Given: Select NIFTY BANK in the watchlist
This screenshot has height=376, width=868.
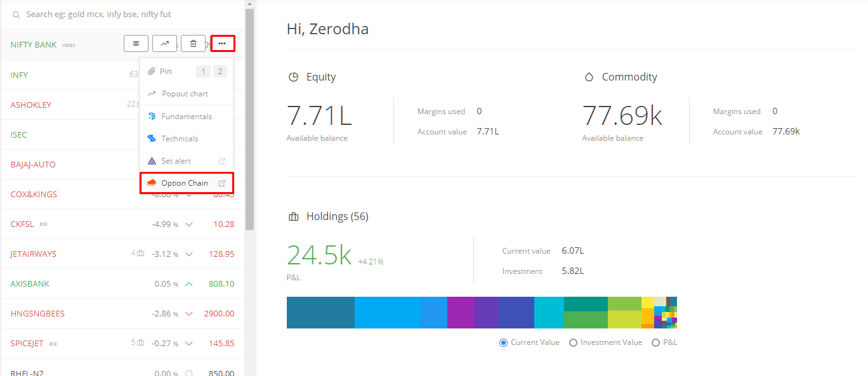Looking at the screenshot, I should point(34,45).
